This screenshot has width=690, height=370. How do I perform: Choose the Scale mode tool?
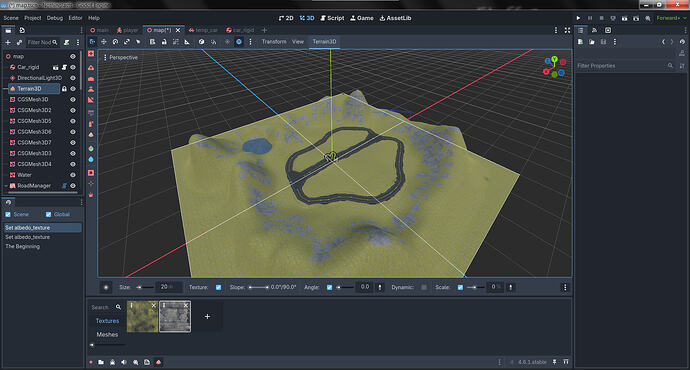tap(127, 41)
